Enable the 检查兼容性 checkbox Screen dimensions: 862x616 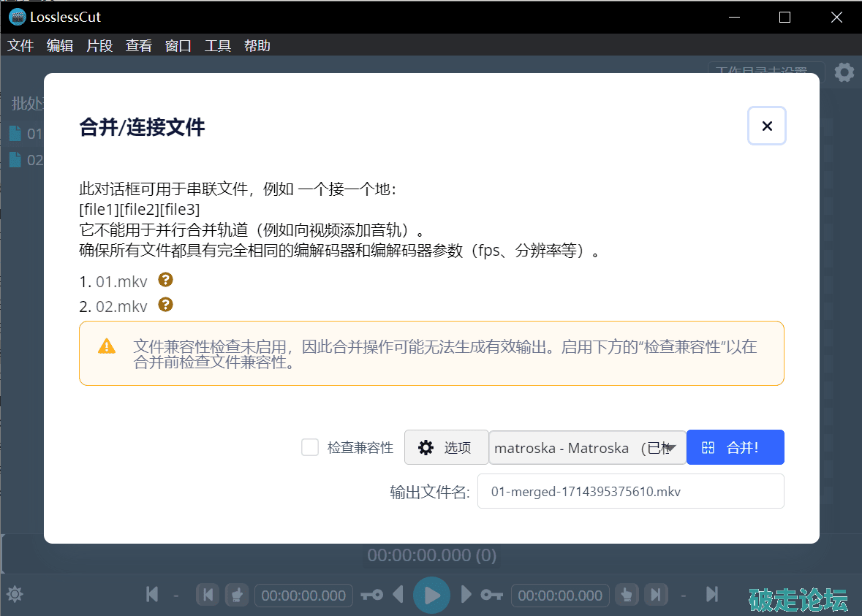coord(310,447)
